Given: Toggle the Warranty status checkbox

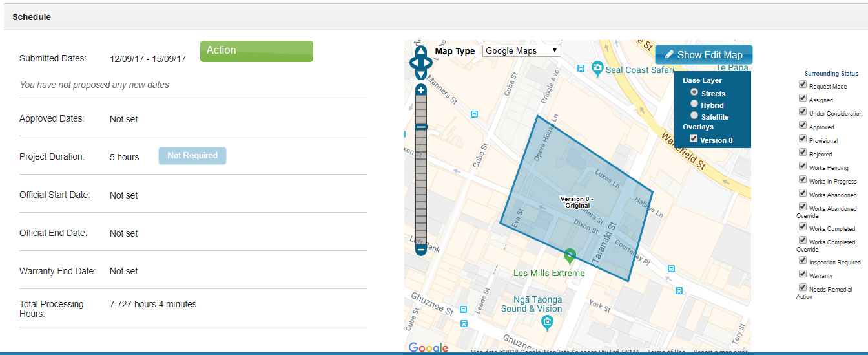Looking at the screenshot, I should (803, 274).
